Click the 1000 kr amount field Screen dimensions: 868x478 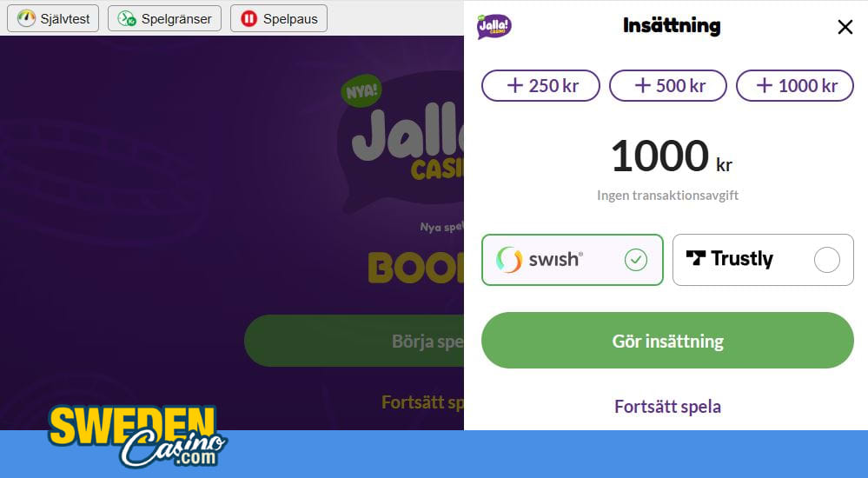[x=671, y=156]
